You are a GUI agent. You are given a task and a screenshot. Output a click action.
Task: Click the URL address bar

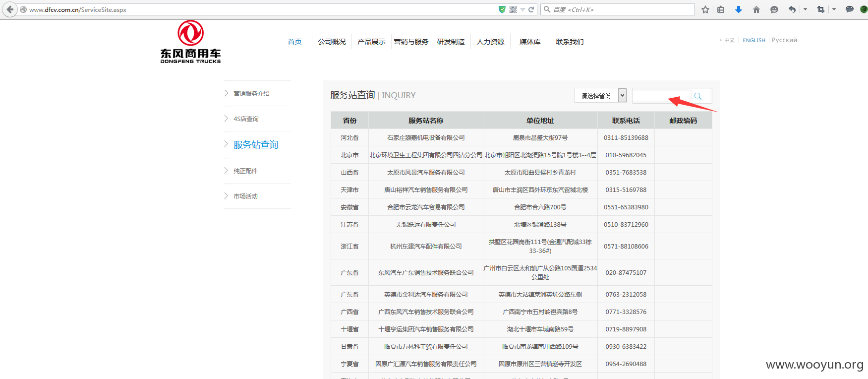click(x=263, y=9)
